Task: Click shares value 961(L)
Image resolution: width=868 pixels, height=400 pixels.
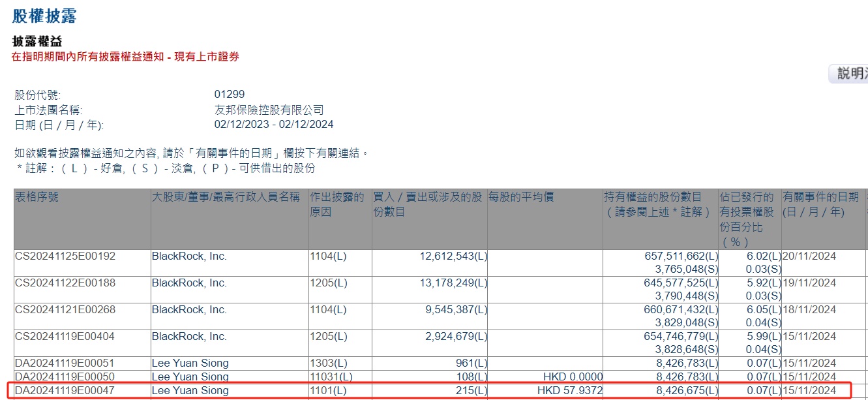Action: coord(471,363)
